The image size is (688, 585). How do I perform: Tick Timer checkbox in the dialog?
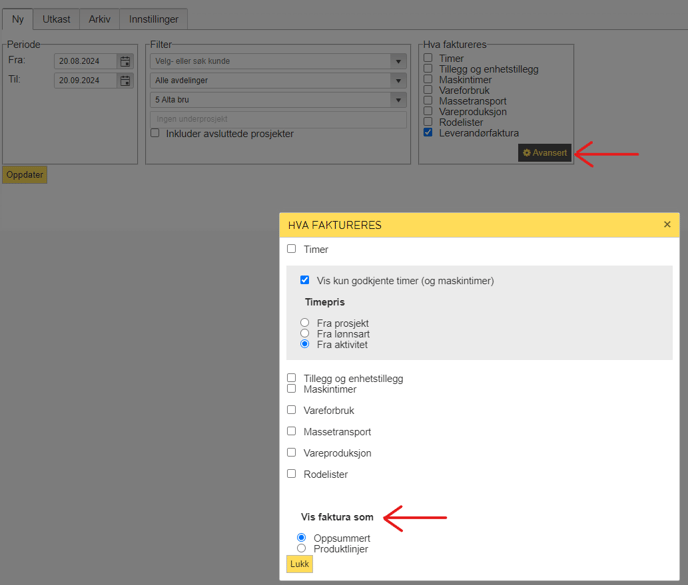tap(291, 248)
